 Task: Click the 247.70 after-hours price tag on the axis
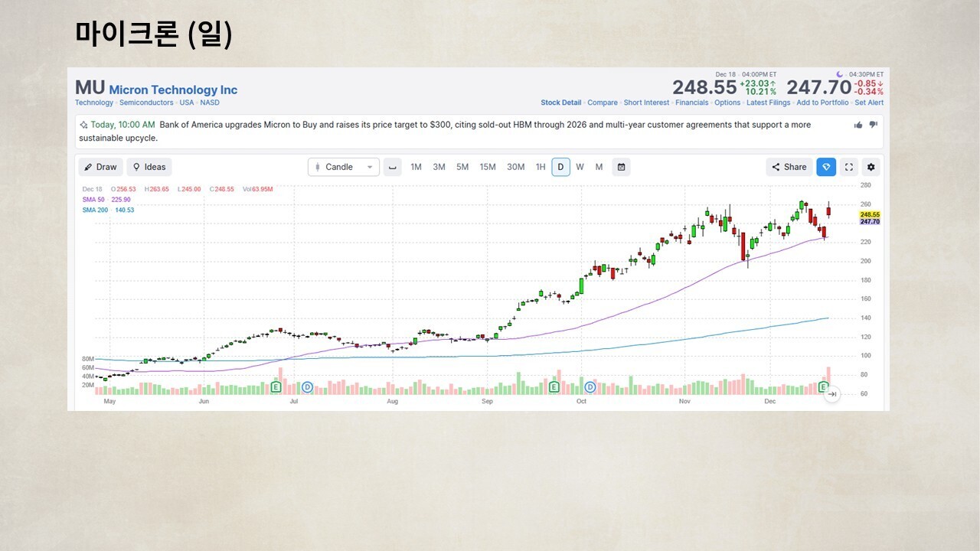point(870,222)
